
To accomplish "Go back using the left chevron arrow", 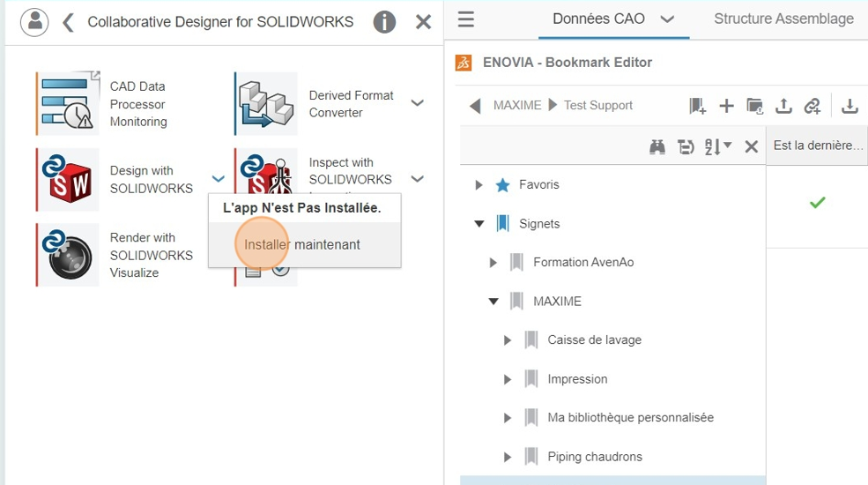I will click(68, 22).
